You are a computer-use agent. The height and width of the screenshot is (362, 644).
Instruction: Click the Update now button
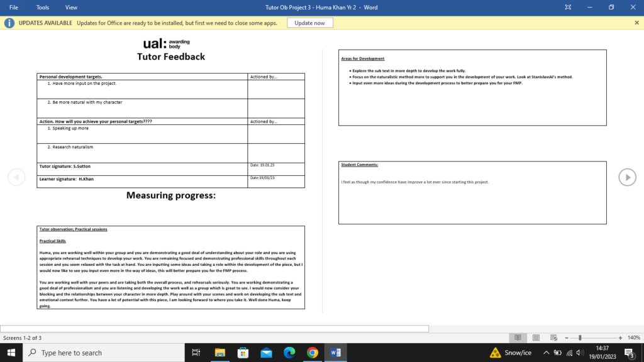[x=310, y=23]
